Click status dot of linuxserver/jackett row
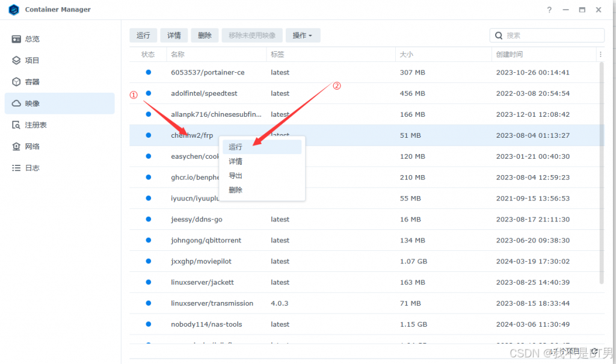This screenshot has width=616, height=364. pos(149,282)
